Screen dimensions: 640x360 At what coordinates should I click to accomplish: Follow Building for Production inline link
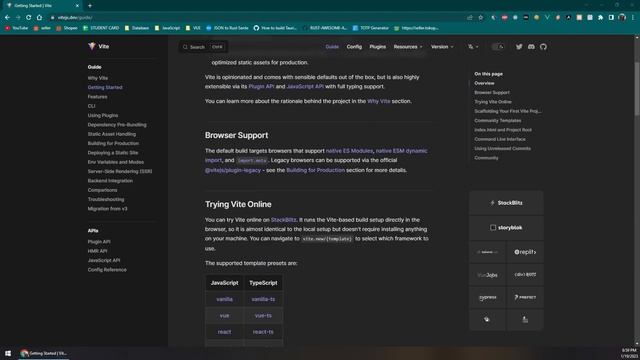(x=316, y=170)
